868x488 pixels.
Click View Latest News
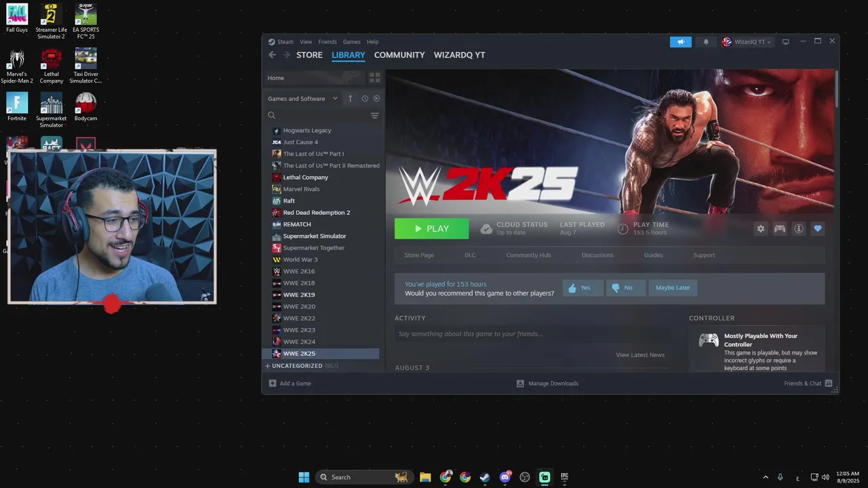(x=640, y=355)
